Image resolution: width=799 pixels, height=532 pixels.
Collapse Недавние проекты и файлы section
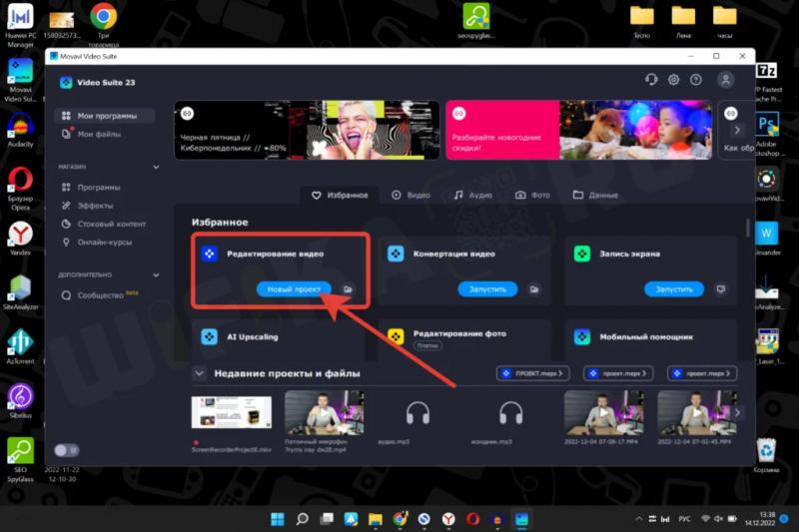[x=200, y=373]
